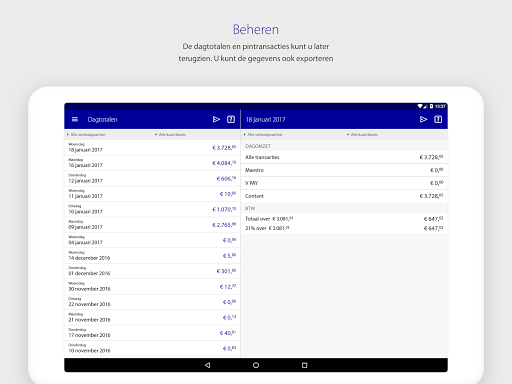
Task: Select the 14 december 2016 row
Action: point(152,256)
